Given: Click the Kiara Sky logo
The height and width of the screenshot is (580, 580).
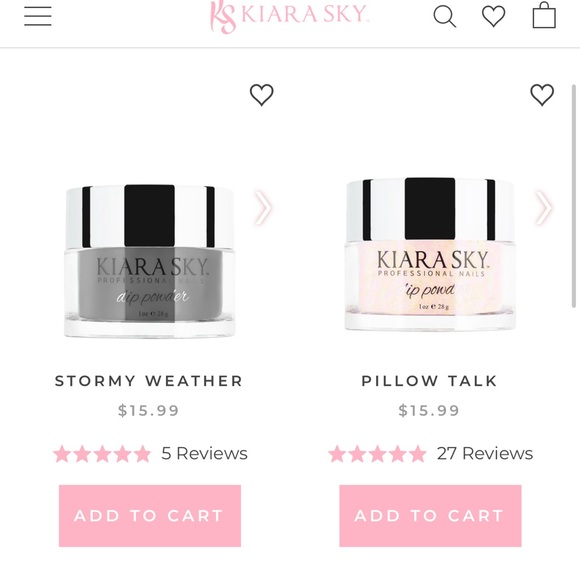Looking at the screenshot, I should [290, 16].
